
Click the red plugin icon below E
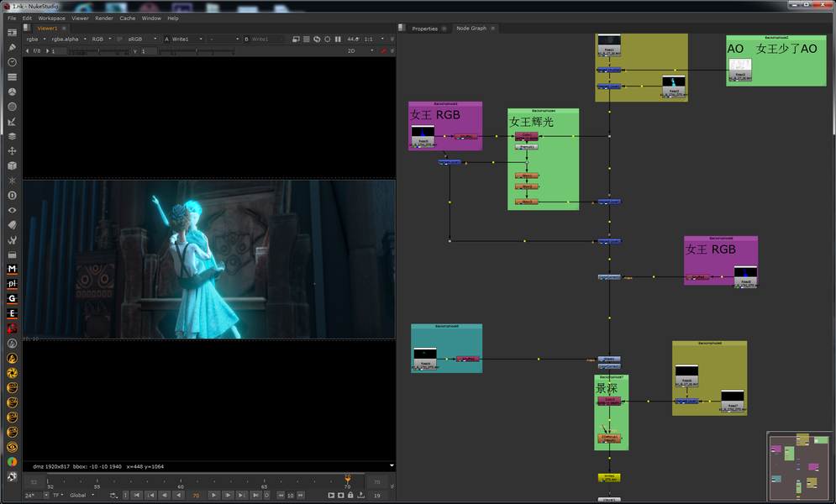[x=12, y=328]
